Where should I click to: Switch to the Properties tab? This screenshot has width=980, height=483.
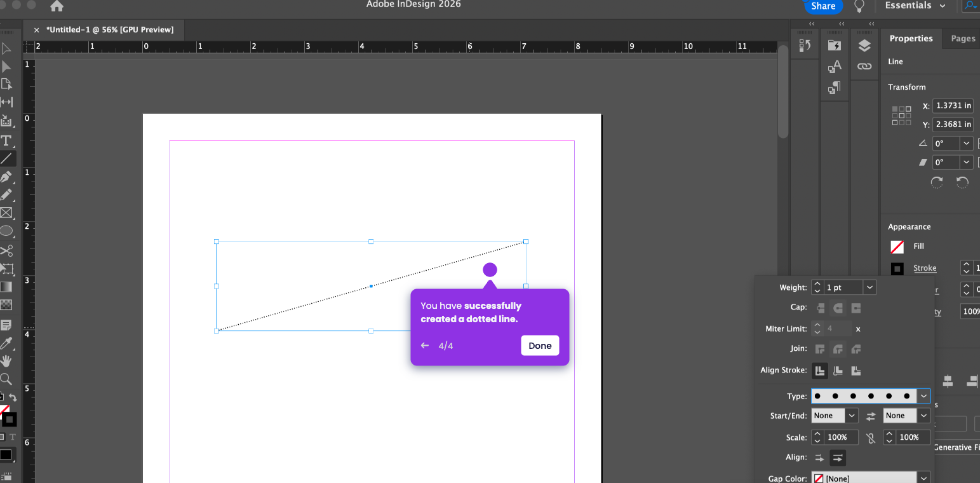[911, 38]
